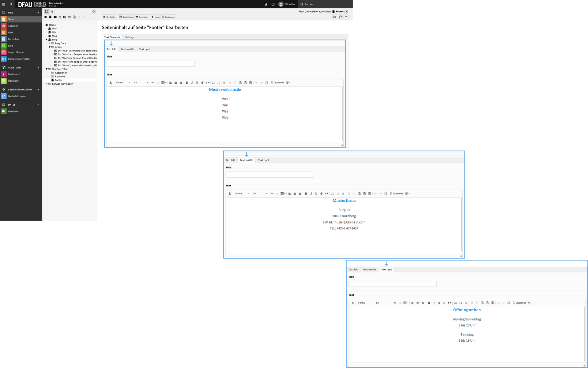588x368 pixels.
Task: Click Bold in the Musterwebsite.de editor toolbar
Action: pos(187,83)
